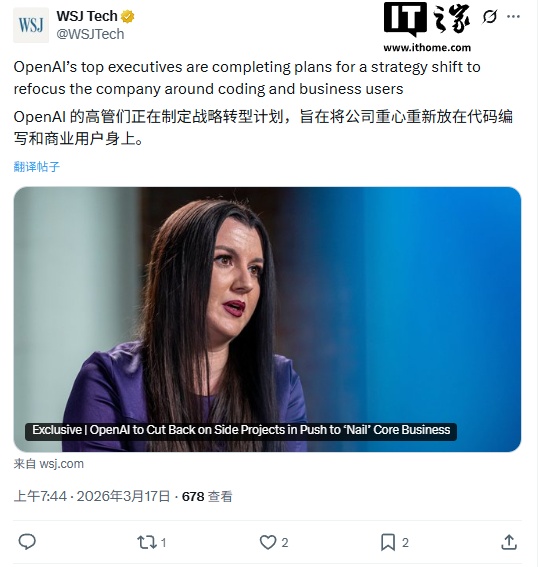Click the WSJ profile avatar

[31, 25]
